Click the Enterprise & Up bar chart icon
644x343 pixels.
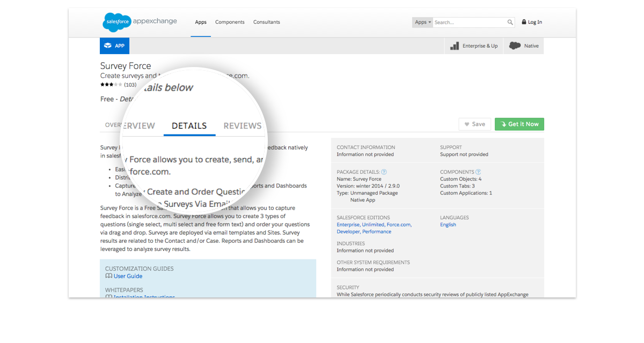[x=455, y=46]
